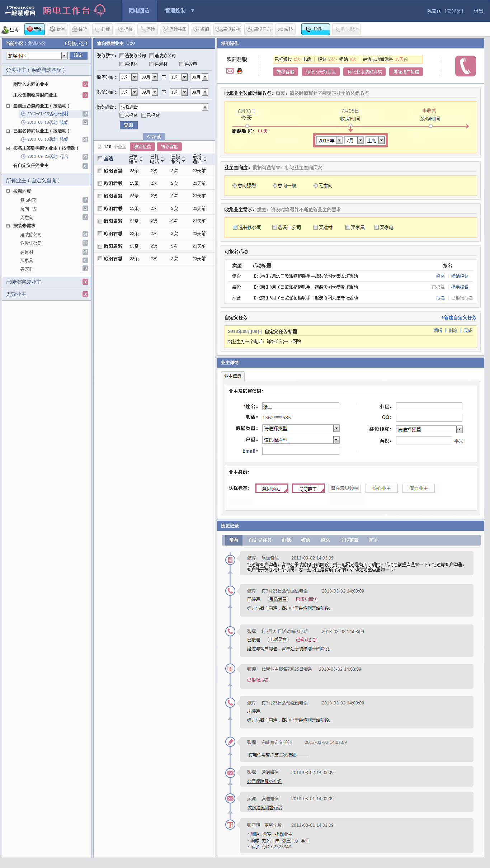The height and width of the screenshot is (868, 490).
Task: Click the note icon beside 添加备注 record
Action: click(x=230, y=560)
